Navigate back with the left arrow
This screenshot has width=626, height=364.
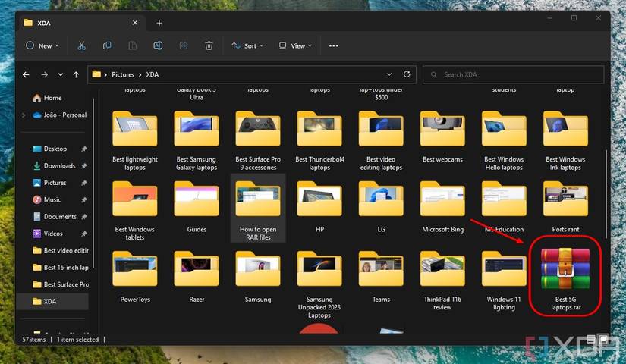click(27, 74)
